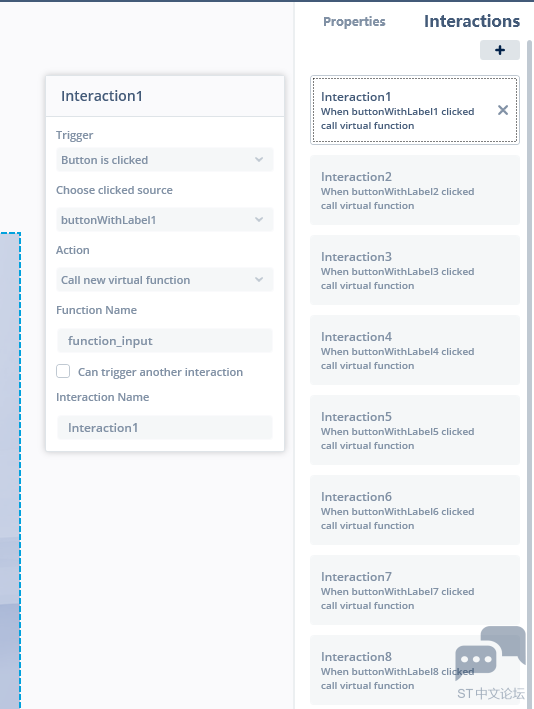Add a new interaction with plus button
534x709 pixels.
click(500, 50)
